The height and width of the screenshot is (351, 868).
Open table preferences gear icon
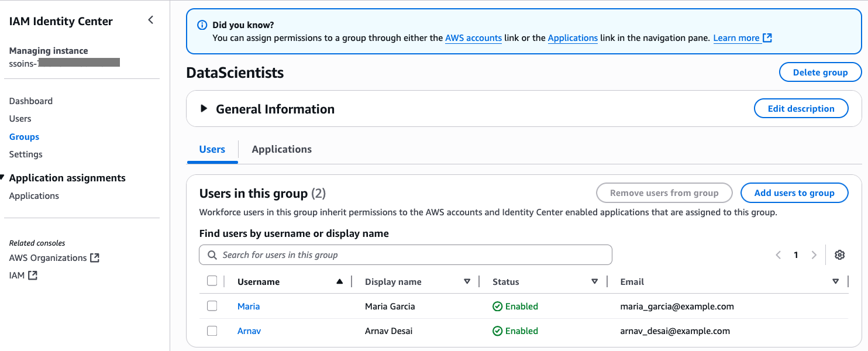click(840, 255)
